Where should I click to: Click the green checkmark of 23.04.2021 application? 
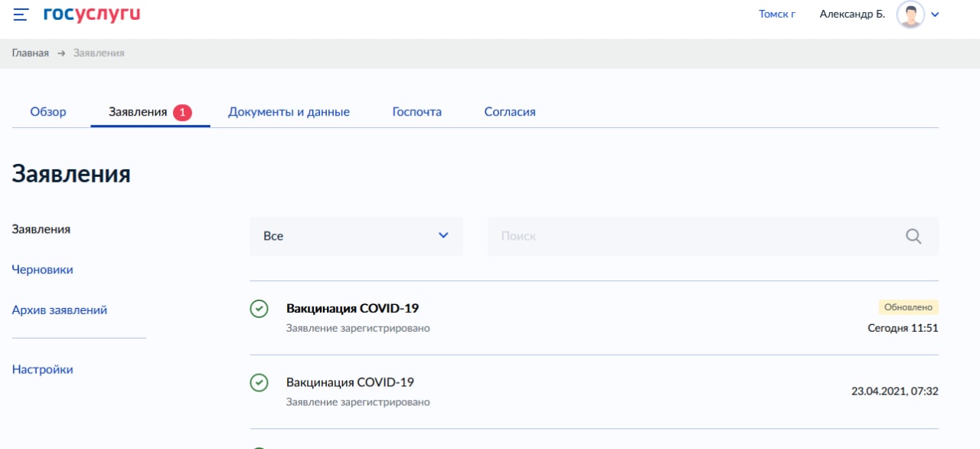[259, 382]
